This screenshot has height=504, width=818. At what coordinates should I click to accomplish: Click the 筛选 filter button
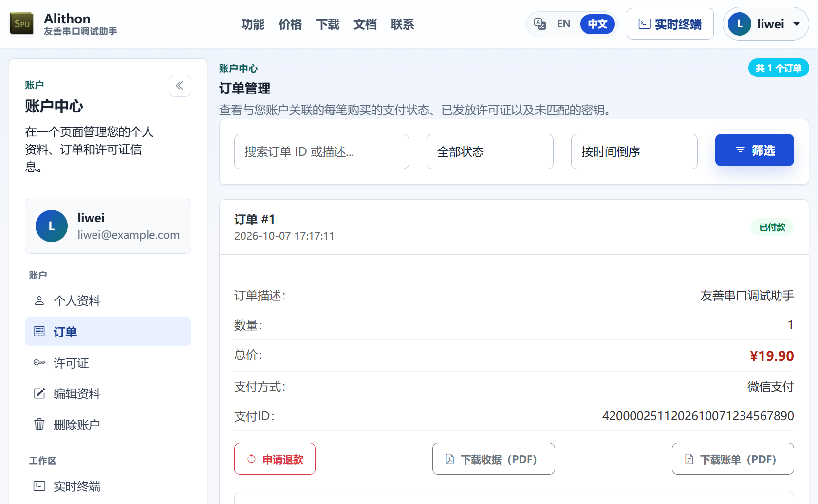click(x=754, y=150)
